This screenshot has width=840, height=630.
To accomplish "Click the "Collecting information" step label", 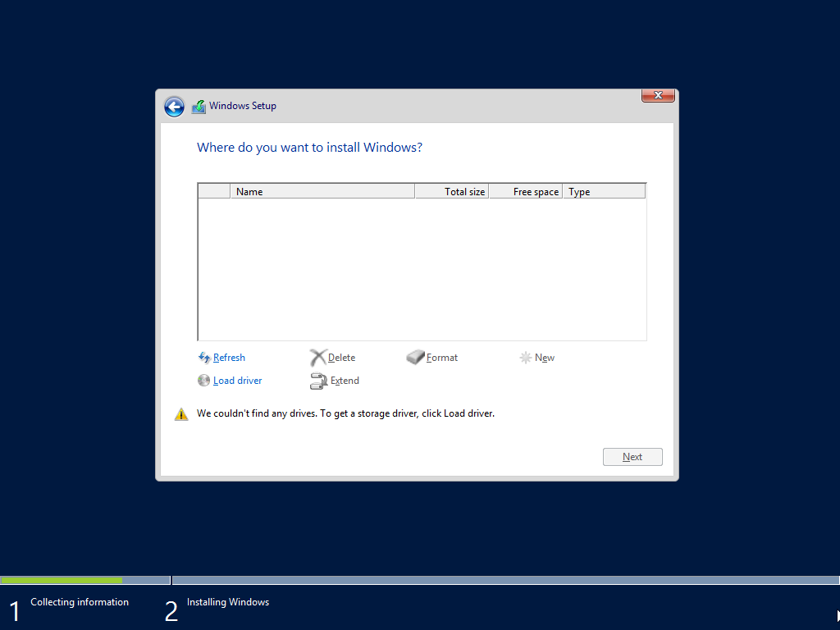I will (x=80, y=602).
